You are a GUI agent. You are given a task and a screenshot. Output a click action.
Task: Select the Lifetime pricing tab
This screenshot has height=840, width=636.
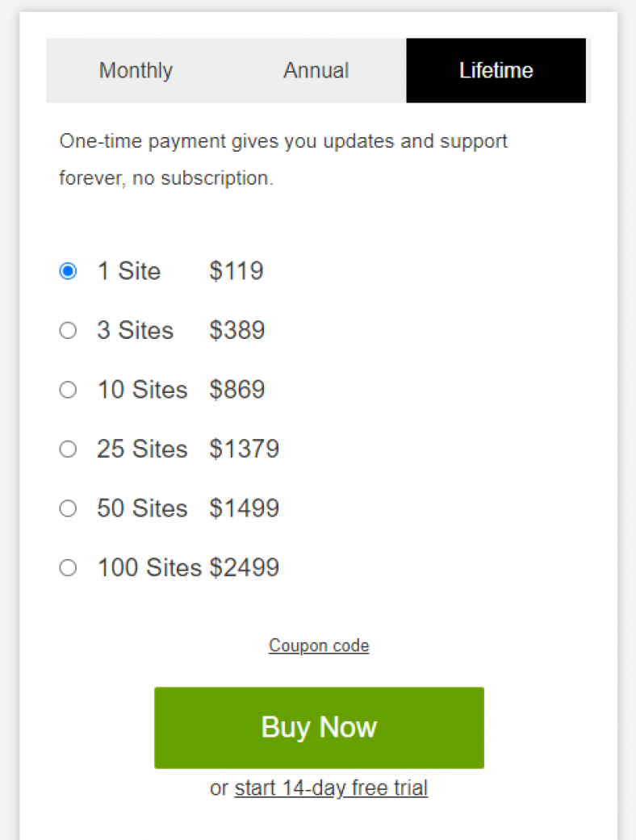point(496,70)
